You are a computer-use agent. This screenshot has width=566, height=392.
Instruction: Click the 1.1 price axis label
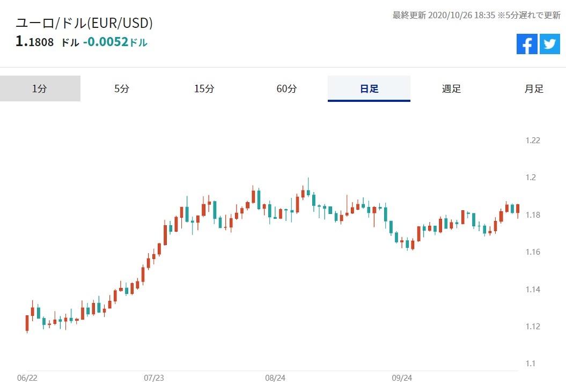pos(531,364)
